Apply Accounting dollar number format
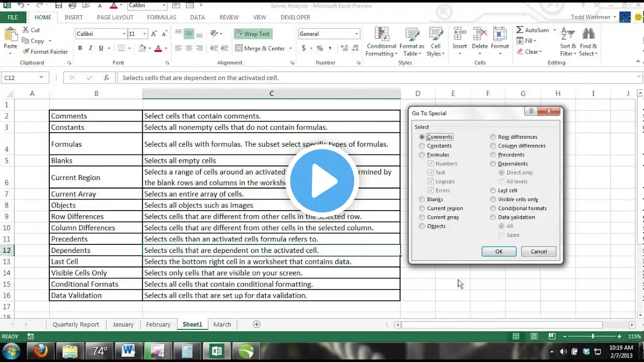The image size is (644, 362). [304, 48]
